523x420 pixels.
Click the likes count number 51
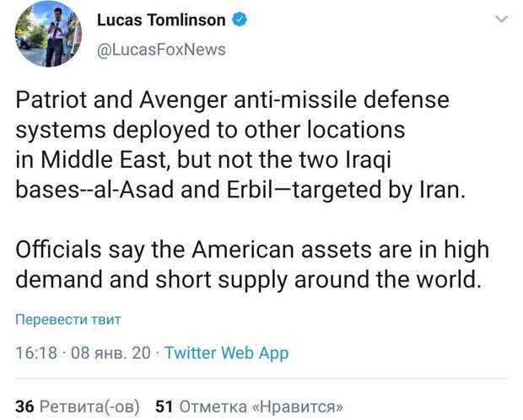click(x=164, y=407)
